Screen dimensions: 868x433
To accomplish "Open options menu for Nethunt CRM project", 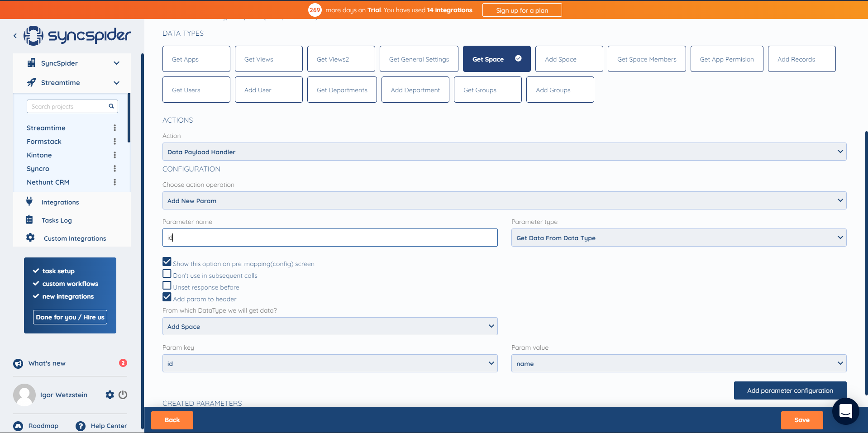I will click(114, 182).
